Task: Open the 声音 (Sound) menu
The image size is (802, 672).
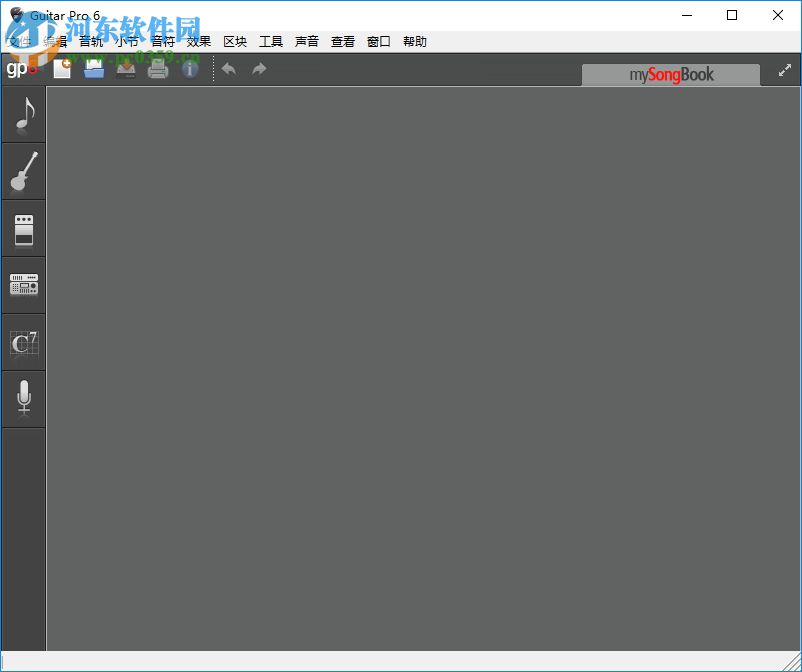Action: (x=307, y=41)
